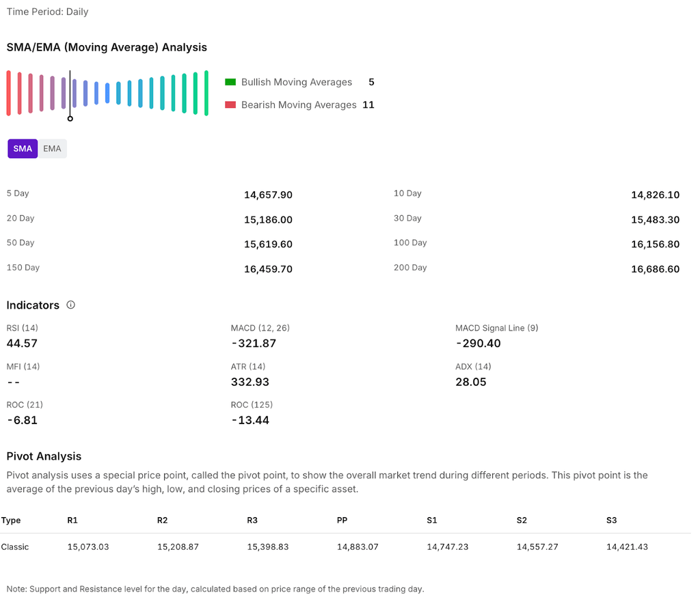Click the ROC (125) value -13.44
The width and height of the screenshot is (700, 612).
(x=250, y=420)
